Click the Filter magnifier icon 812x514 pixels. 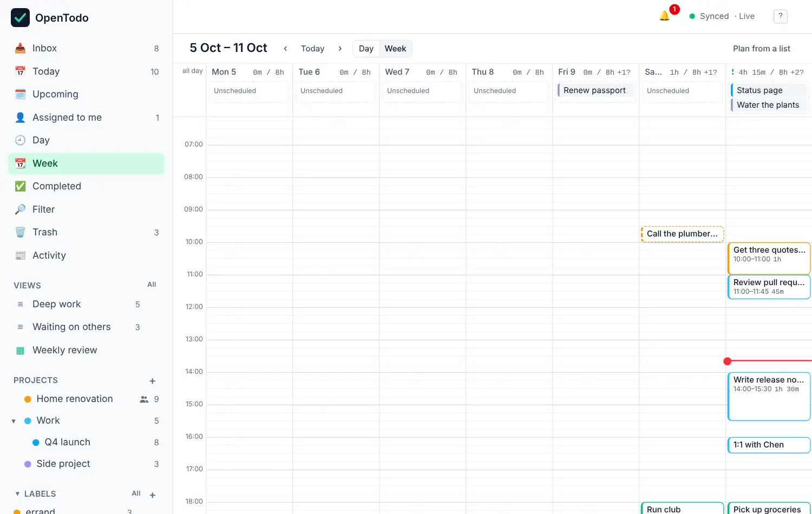[20, 209]
